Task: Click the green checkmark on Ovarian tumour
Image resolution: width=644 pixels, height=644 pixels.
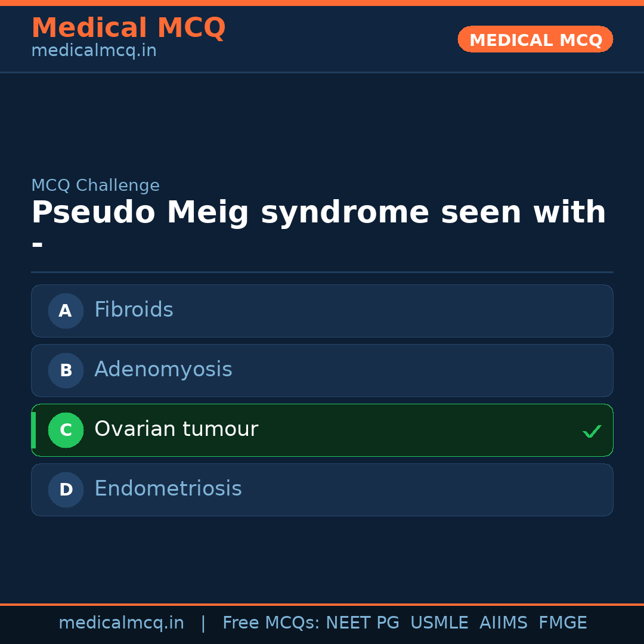Action: coord(592,431)
